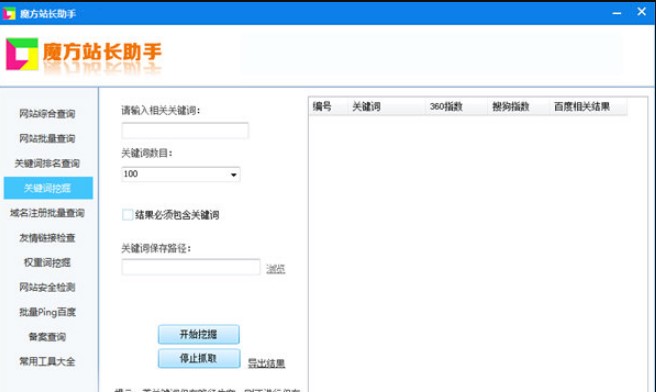Open 网站综合查询 in the sidebar
Screen dimensions: 656x392
(x=47, y=113)
